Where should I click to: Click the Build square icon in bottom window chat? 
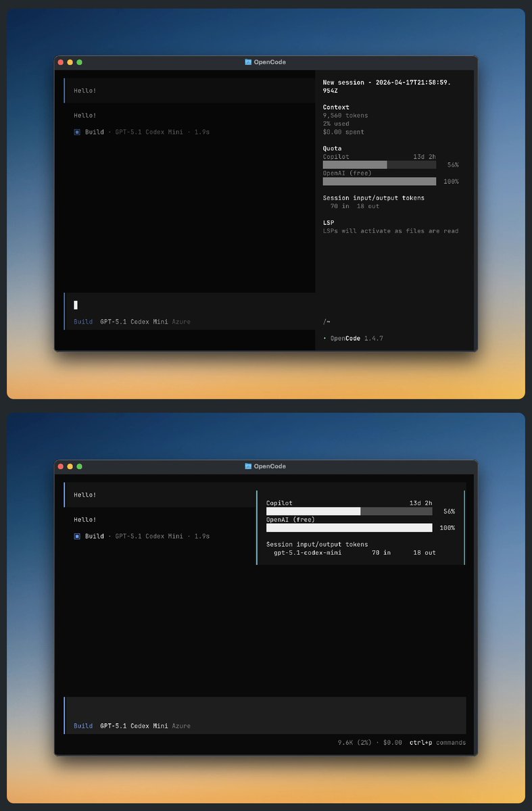[x=77, y=536]
